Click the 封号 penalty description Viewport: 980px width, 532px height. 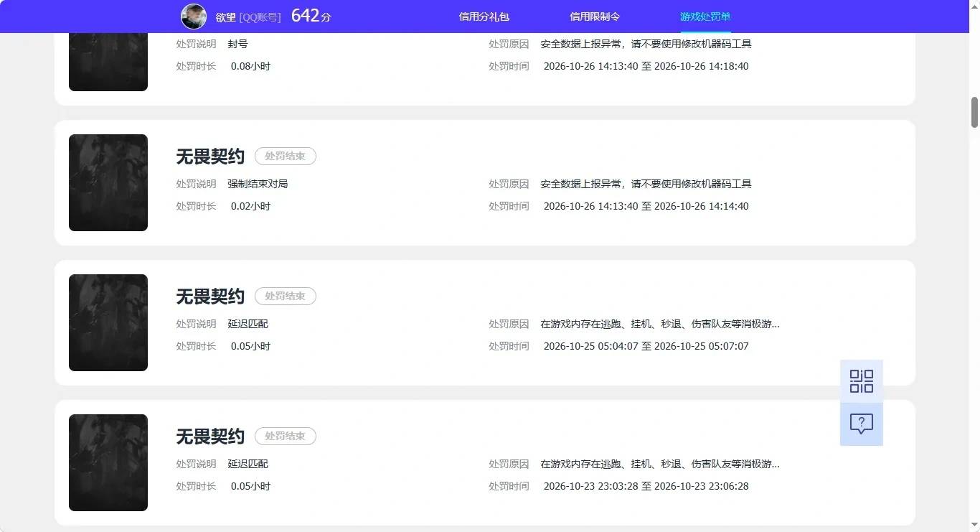tap(237, 44)
